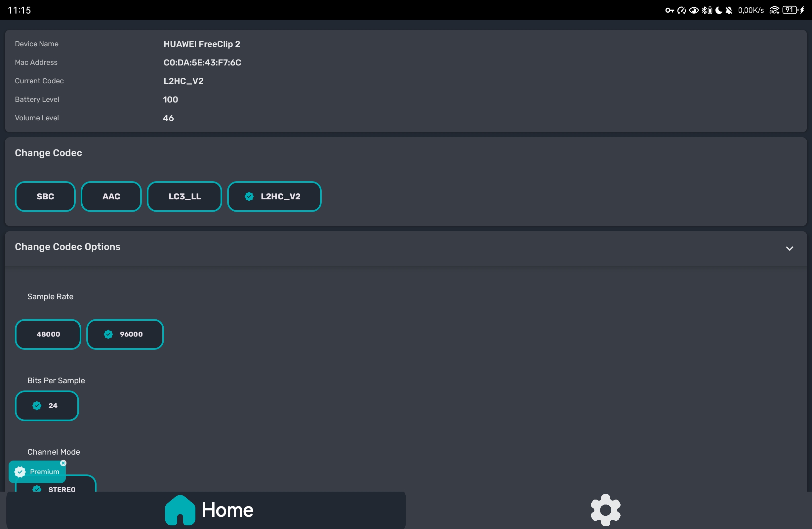Viewport: 812px width, 529px height.
Task: Tap the Home icon in bottom bar
Action: [180, 510]
